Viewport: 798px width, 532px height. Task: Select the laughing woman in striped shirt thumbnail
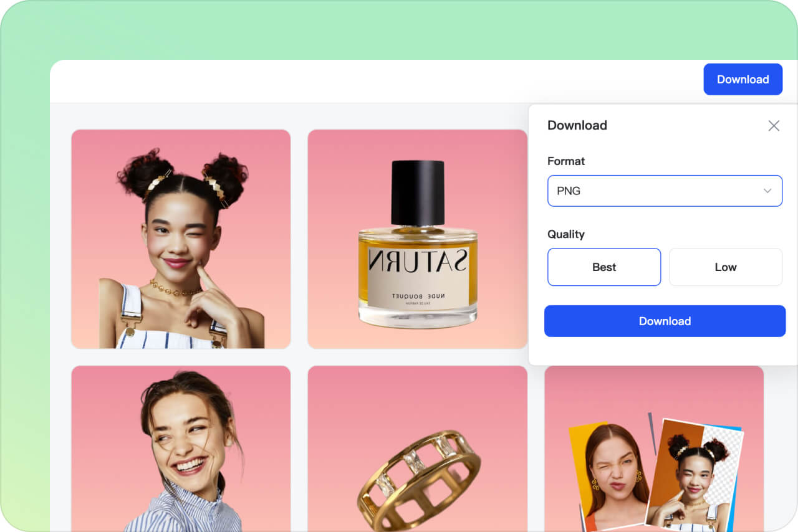point(181,449)
